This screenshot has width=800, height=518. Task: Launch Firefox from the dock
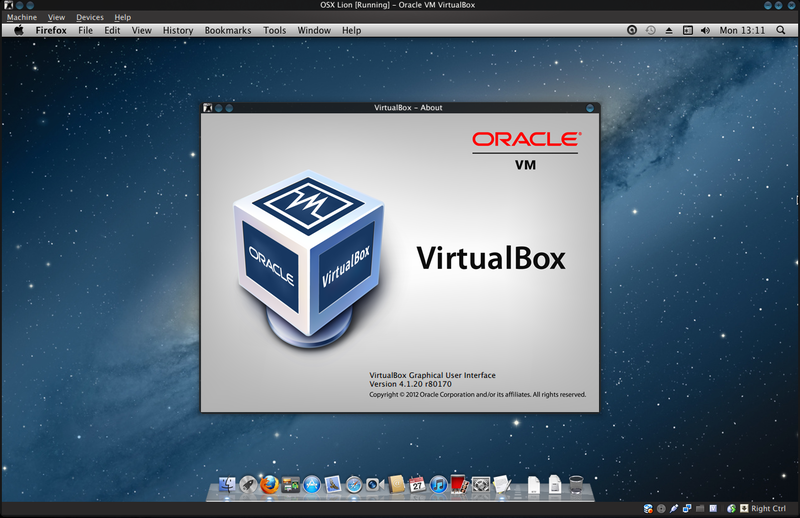coord(269,485)
